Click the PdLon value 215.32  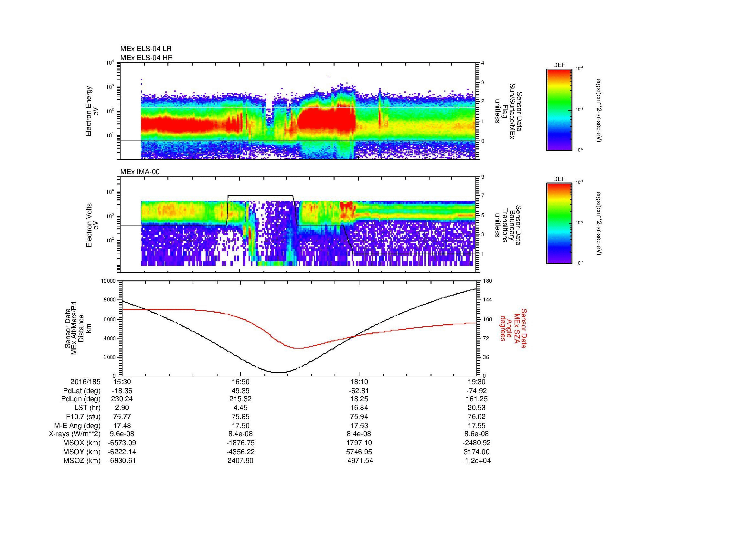[241, 399]
